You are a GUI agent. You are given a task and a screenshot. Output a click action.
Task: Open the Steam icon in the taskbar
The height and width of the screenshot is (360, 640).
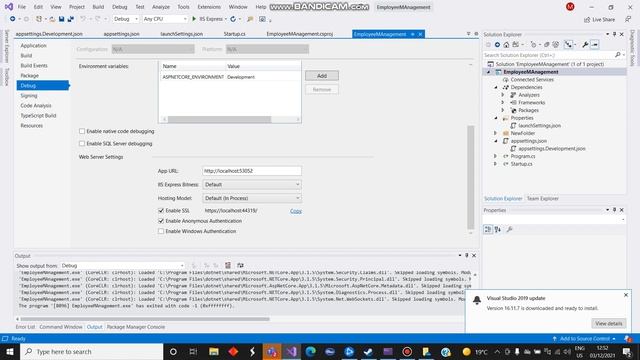pyautogui.click(x=368, y=351)
